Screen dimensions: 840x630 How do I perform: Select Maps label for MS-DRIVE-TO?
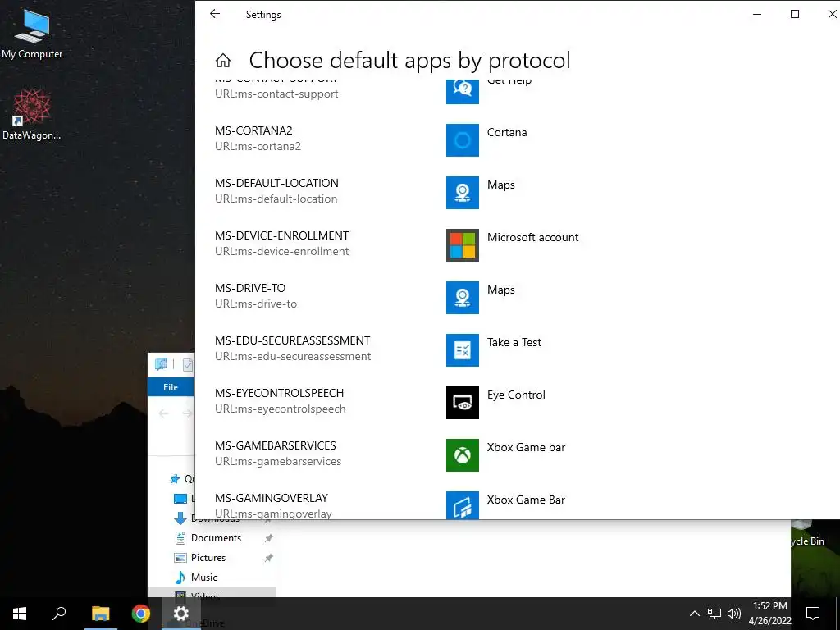tap(501, 290)
